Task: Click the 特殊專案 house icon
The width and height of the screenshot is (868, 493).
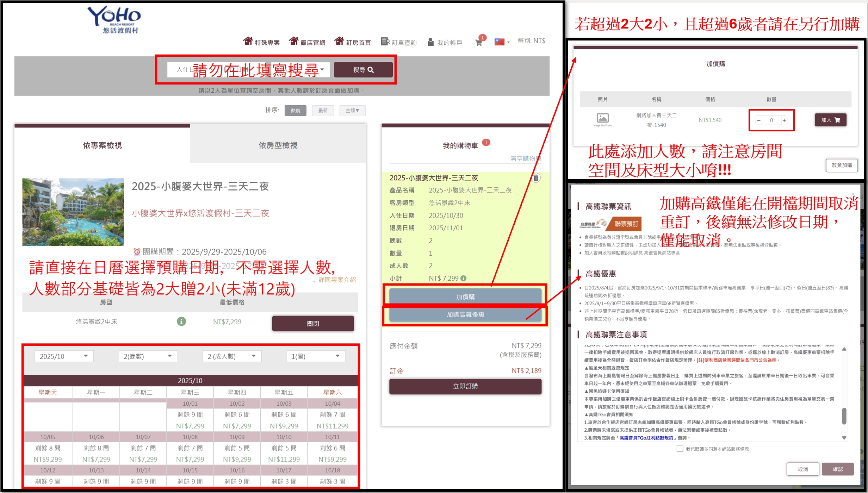Action: (248, 41)
